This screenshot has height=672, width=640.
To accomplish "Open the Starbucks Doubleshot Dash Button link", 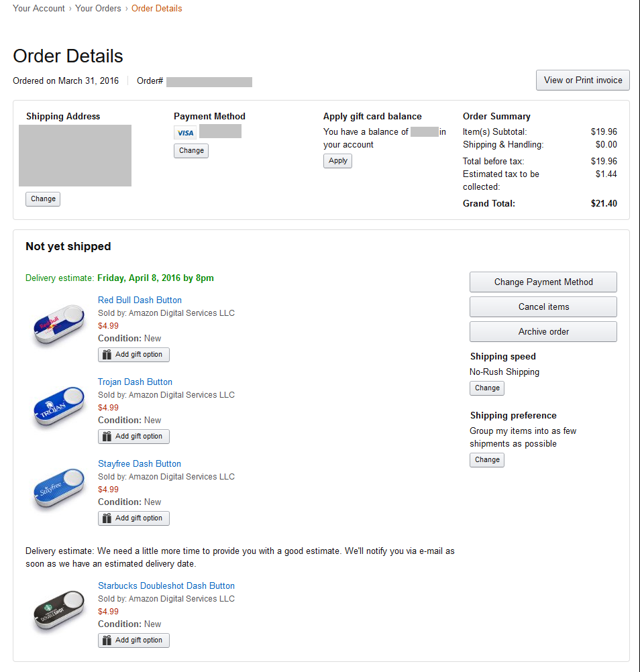I will 166,586.
